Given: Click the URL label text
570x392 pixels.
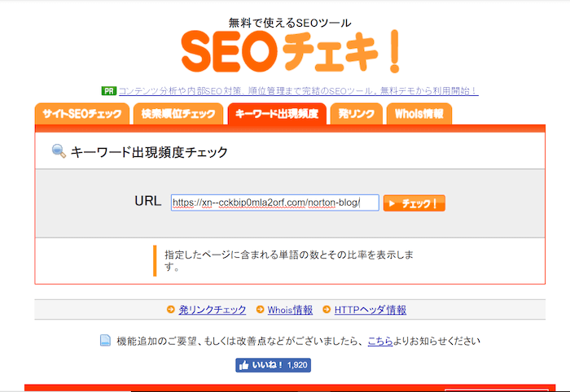Looking at the screenshot, I should [x=148, y=201].
